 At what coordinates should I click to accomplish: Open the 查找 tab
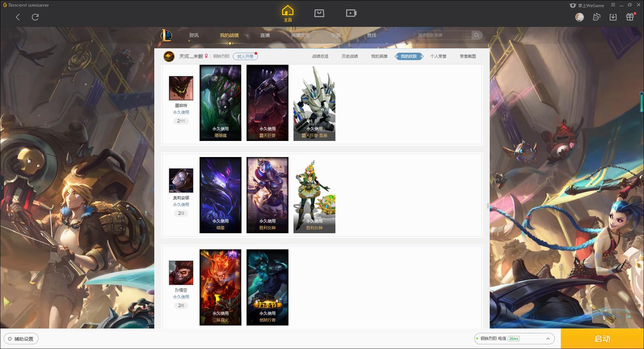pyautogui.click(x=372, y=35)
